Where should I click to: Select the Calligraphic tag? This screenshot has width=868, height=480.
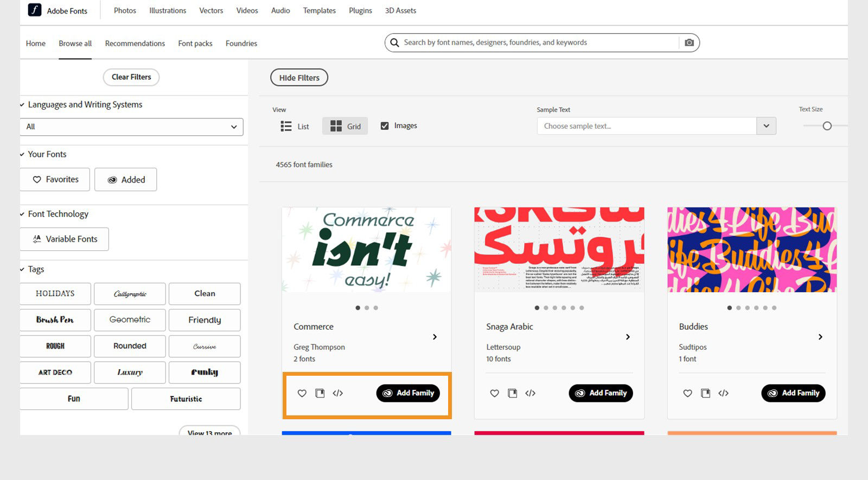130,294
